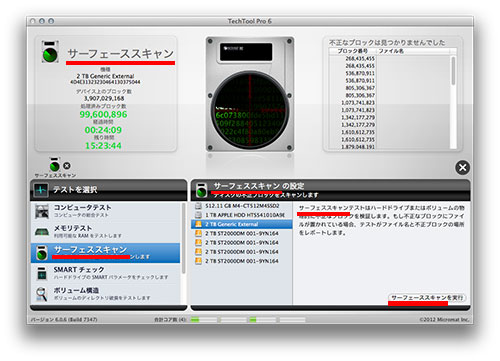This screenshot has height=361, width=500.
Task: Click the 2 TB Generic External orange drive icon
Action: pos(198,224)
